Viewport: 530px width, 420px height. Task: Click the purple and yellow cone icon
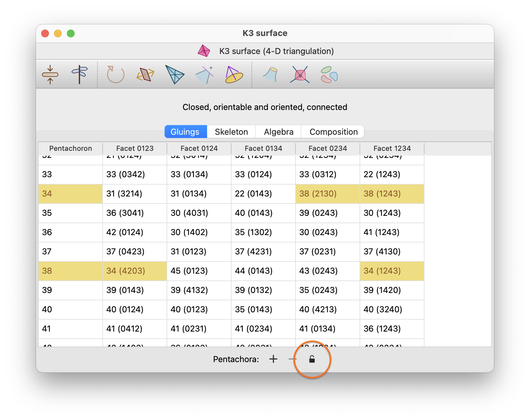pos(234,75)
